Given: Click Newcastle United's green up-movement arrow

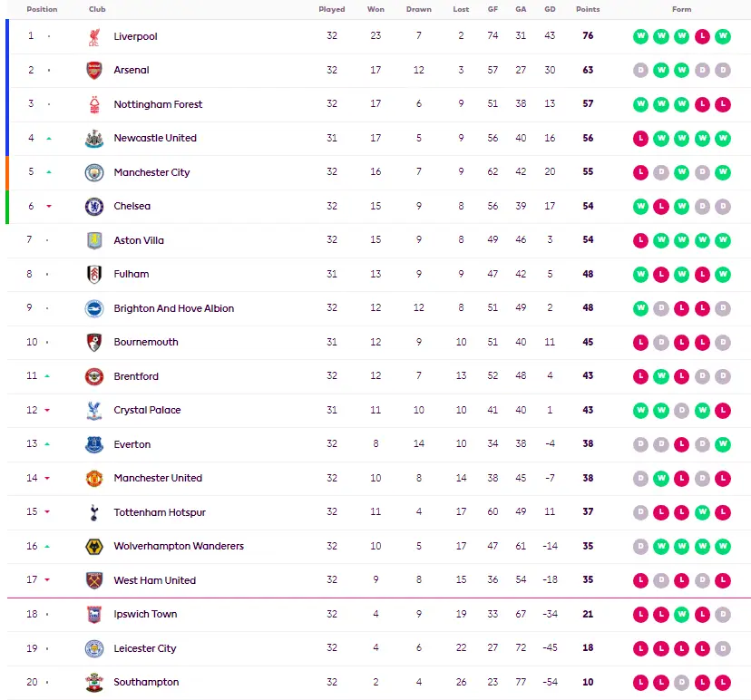Looking at the screenshot, I should (x=49, y=139).
